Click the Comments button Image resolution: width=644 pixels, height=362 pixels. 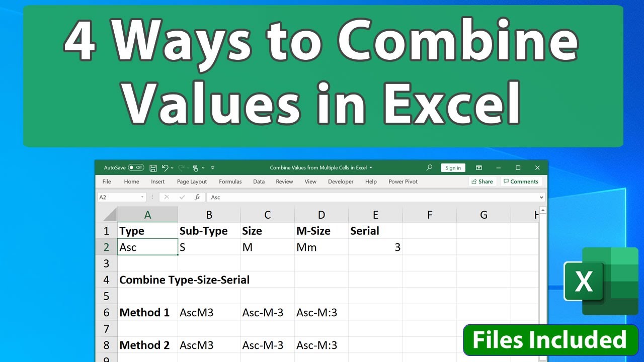pyautogui.click(x=521, y=182)
